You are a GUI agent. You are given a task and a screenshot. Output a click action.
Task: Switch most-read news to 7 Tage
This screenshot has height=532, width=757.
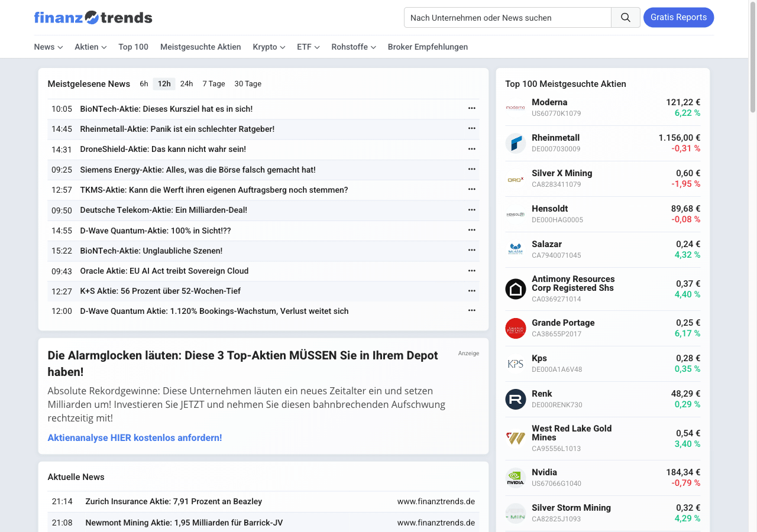[213, 84]
